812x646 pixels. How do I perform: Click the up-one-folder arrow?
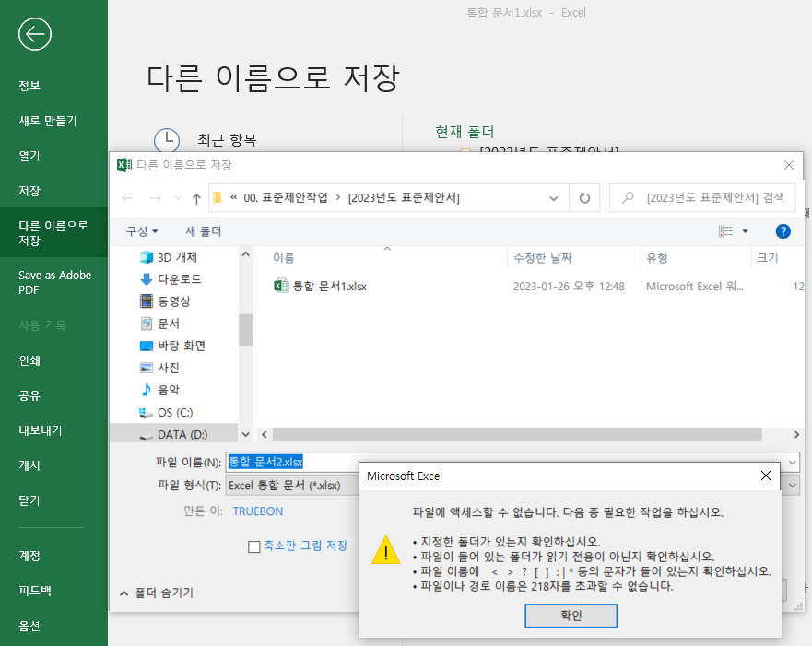coord(196,198)
